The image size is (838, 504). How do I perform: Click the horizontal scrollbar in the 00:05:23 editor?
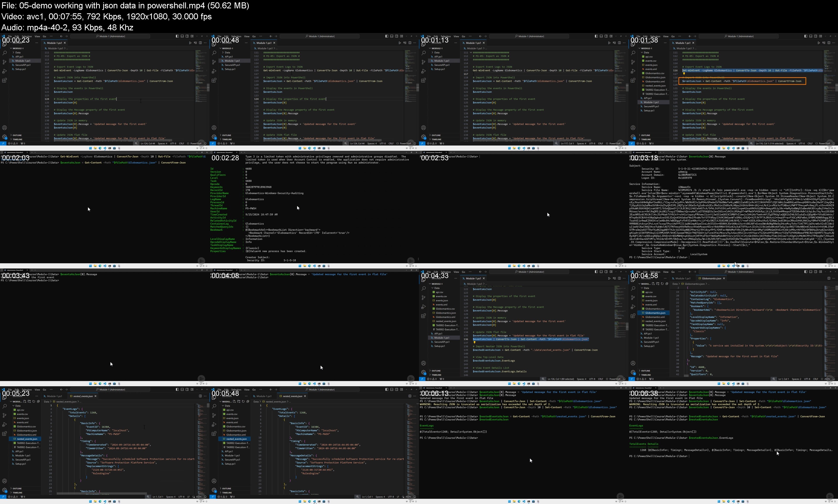pos(101,494)
